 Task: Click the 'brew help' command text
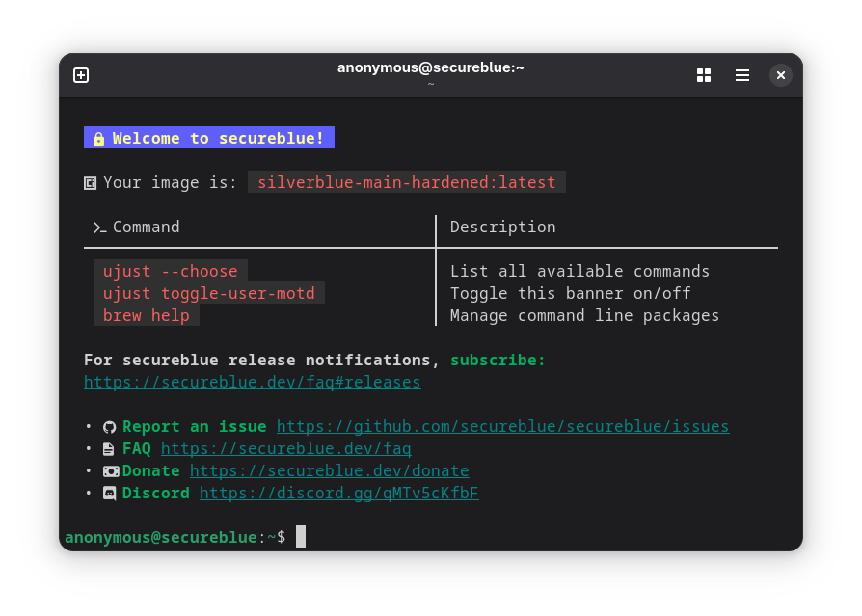point(147,315)
